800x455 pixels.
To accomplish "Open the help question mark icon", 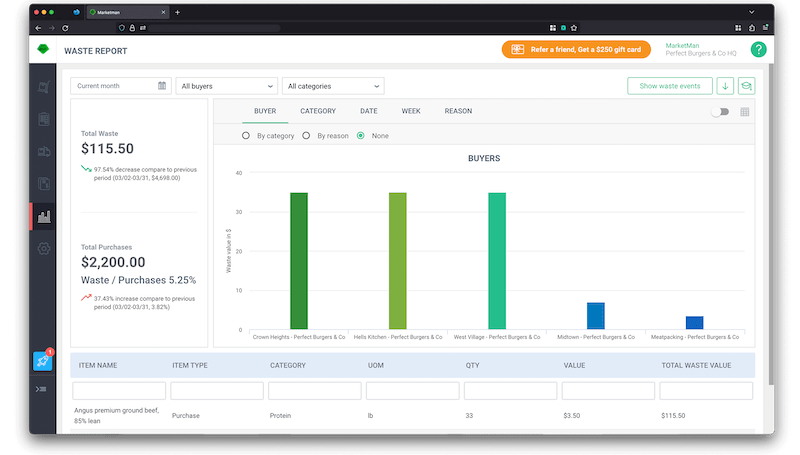I will click(x=758, y=49).
